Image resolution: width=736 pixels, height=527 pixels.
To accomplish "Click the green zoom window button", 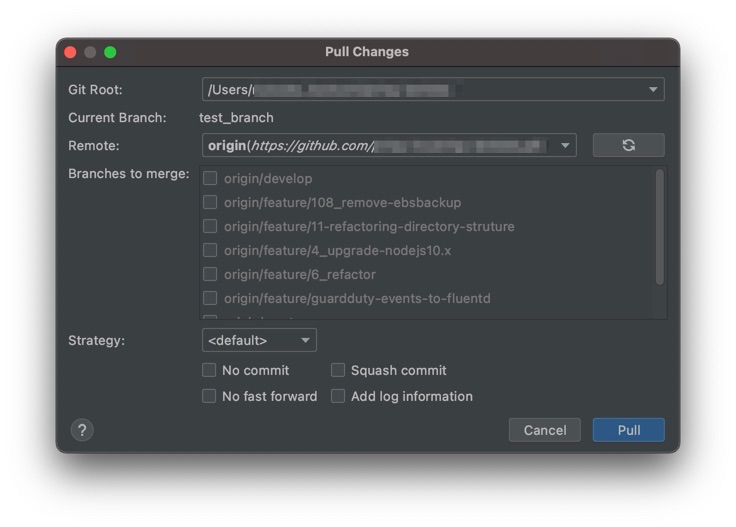I will (110, 52).
